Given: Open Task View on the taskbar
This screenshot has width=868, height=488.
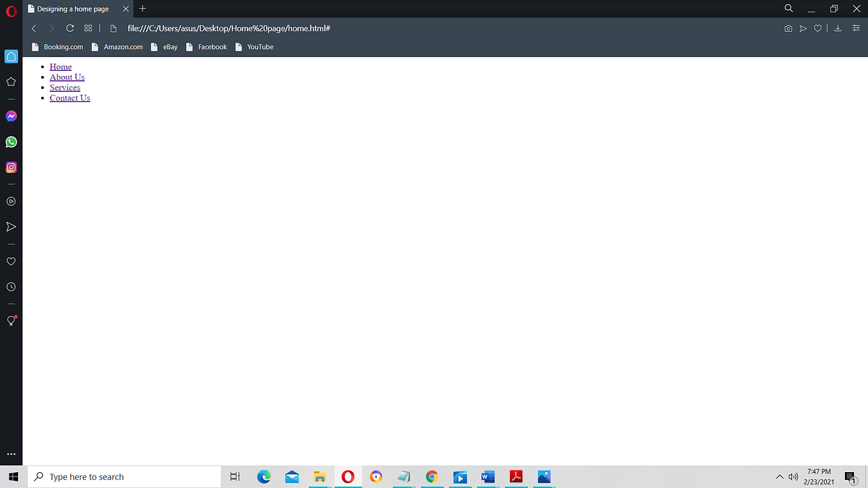Looking at the screenshot, I should 234,476.
